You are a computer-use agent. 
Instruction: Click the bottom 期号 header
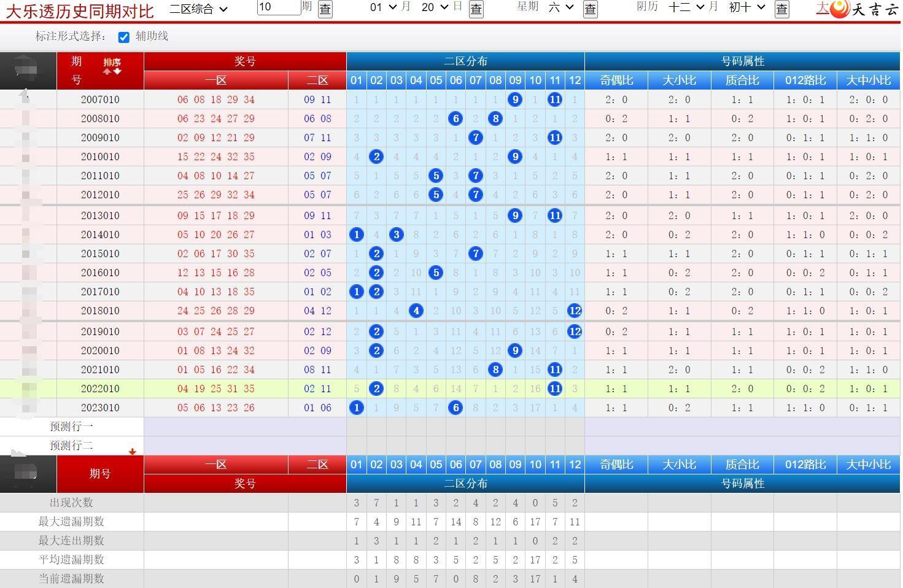100,474
